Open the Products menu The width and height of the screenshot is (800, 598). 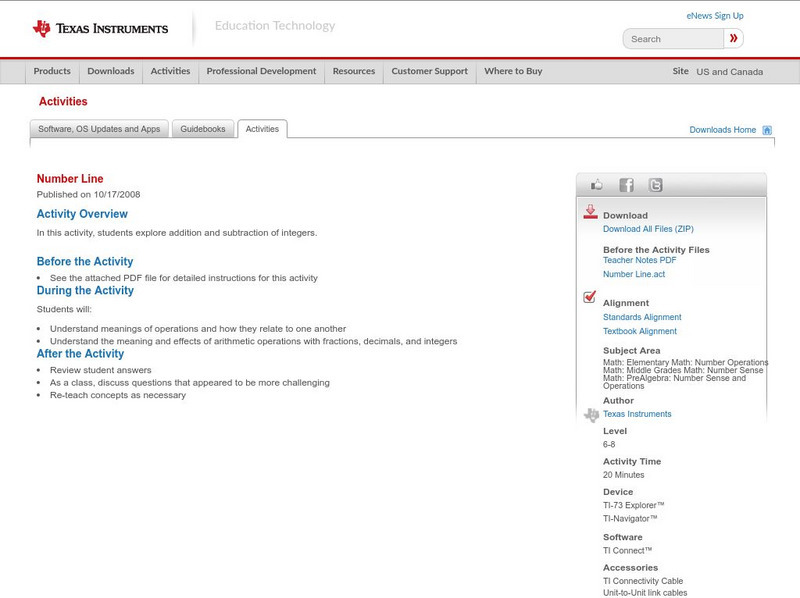click(x=52, y=72)
